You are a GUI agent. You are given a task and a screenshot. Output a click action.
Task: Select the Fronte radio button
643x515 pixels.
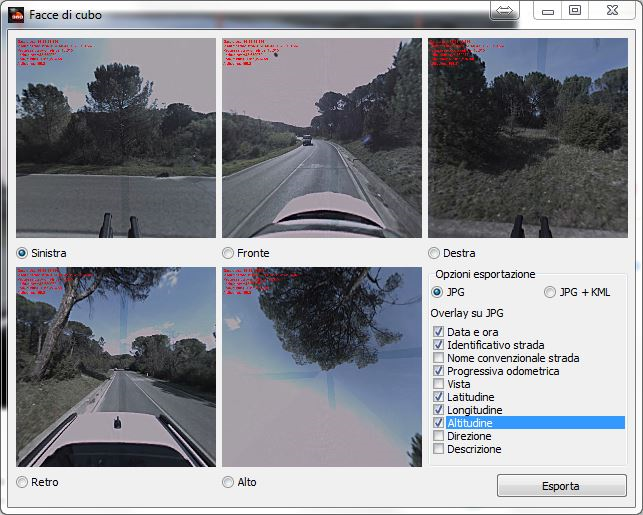click(x=228, y=253)
